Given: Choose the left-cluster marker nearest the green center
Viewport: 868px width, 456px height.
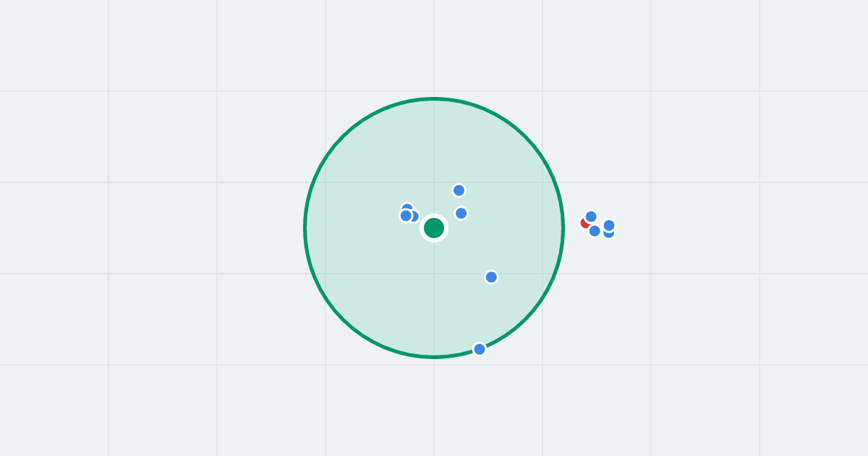Looking at the screenshot, I should coord(414,216).
